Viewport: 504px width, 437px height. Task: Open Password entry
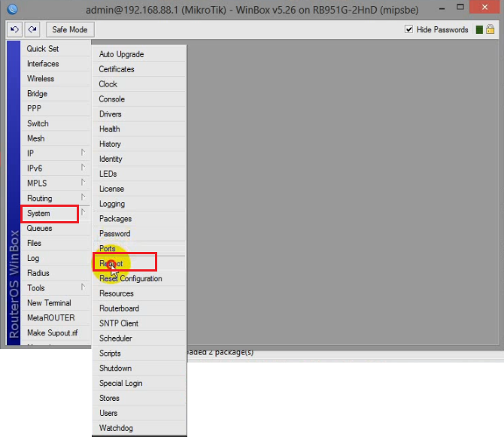[139, 234]
